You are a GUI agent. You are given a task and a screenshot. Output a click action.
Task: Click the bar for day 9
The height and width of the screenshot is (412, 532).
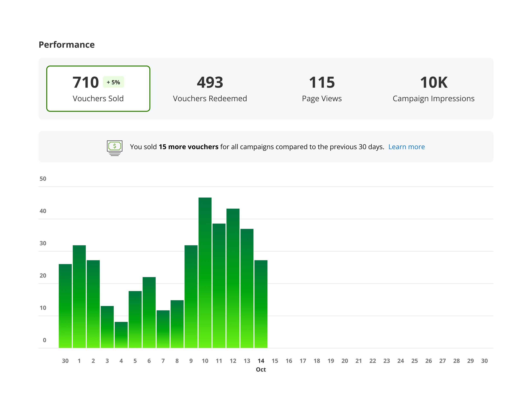click(x=191, y=297)
